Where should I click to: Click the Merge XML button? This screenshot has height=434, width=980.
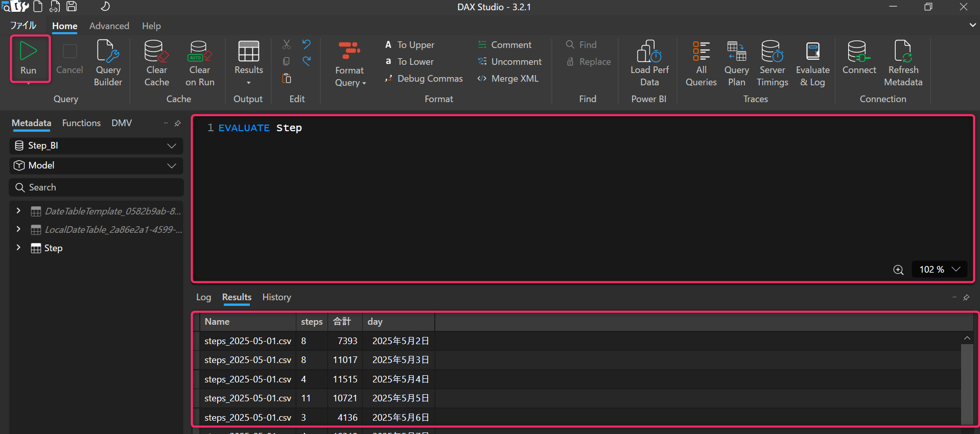coord(508,79)
